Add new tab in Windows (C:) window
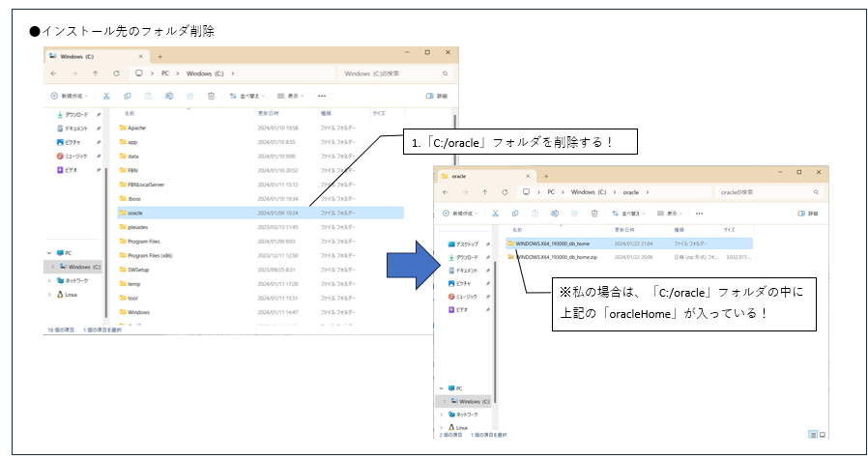 pos(160,56)
